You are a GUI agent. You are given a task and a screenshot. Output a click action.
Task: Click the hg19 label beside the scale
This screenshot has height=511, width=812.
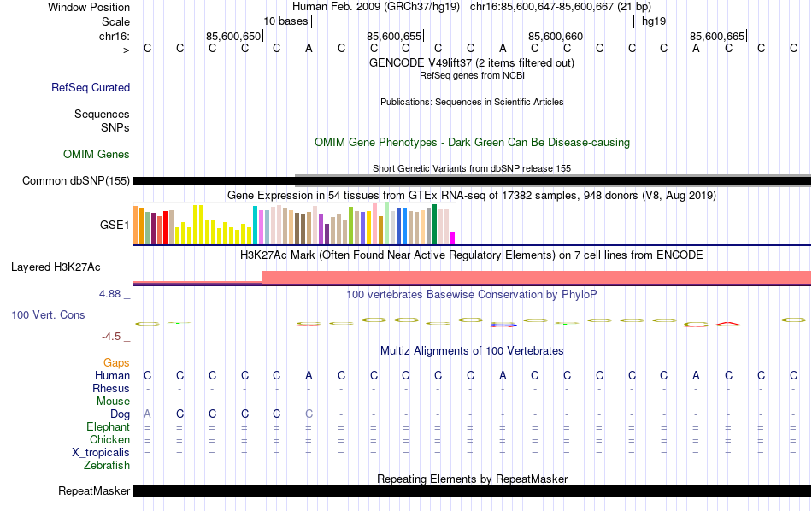[x=654, y=21]
